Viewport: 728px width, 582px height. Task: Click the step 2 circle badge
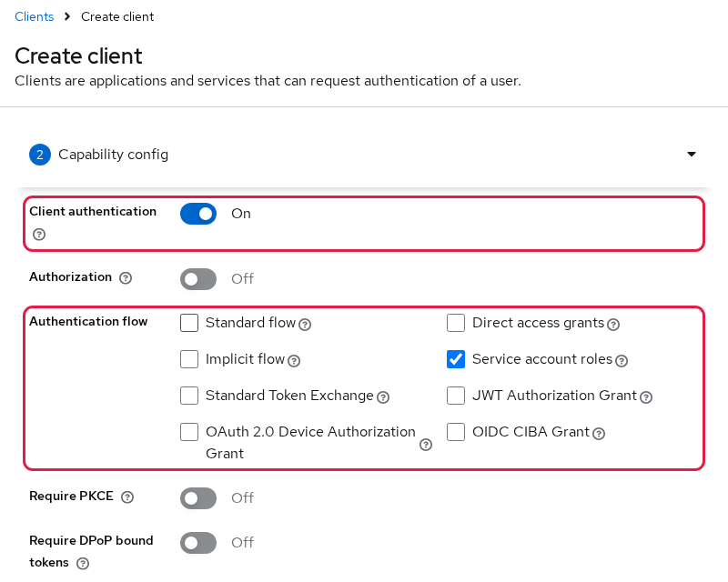click(40, 155)
